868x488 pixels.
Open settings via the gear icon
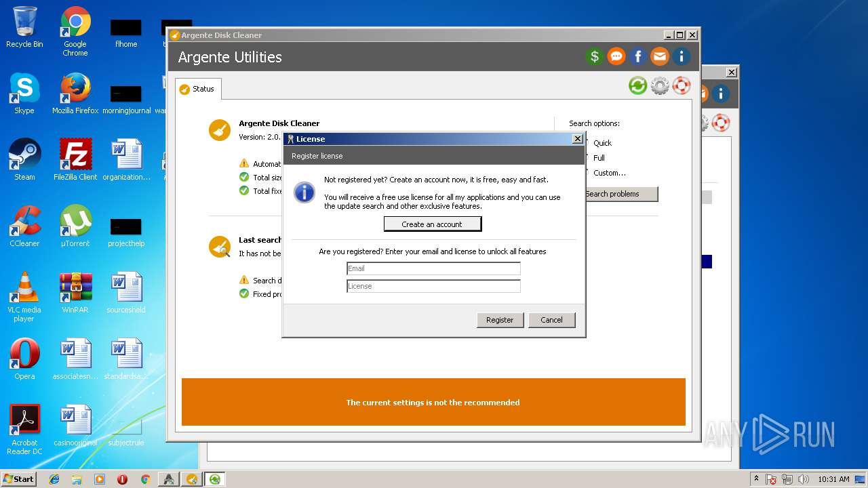pos(659,85)
